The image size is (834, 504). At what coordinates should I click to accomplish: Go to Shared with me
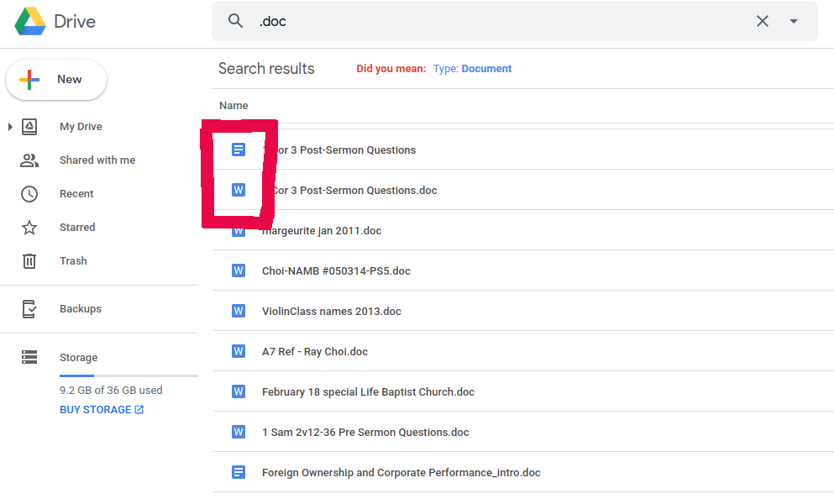[97, 160]
